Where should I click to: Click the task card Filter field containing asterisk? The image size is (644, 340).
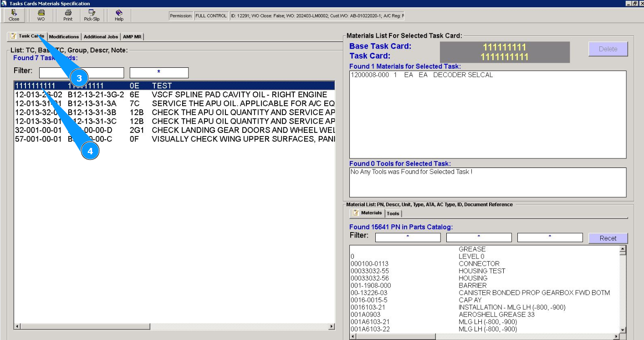pyautogui.click(x=159, y=72)
